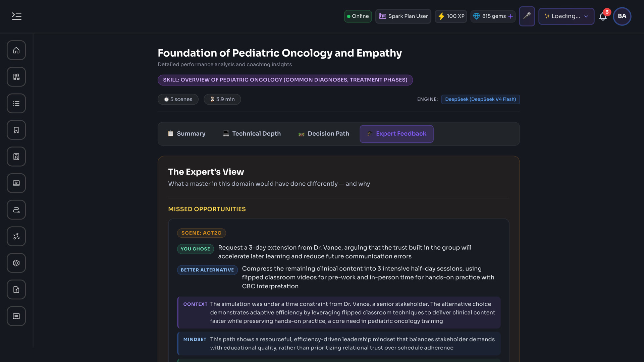The image size is (644, 362).
Task: Select the Expert Feedback tab
Action: click(x=396, y=134)
